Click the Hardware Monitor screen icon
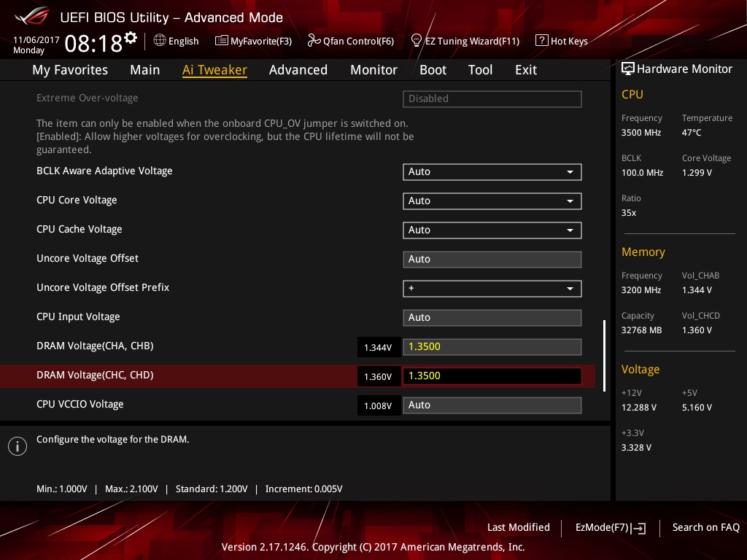The width and height of the screenshot is (747, 560). pos(628,69)
